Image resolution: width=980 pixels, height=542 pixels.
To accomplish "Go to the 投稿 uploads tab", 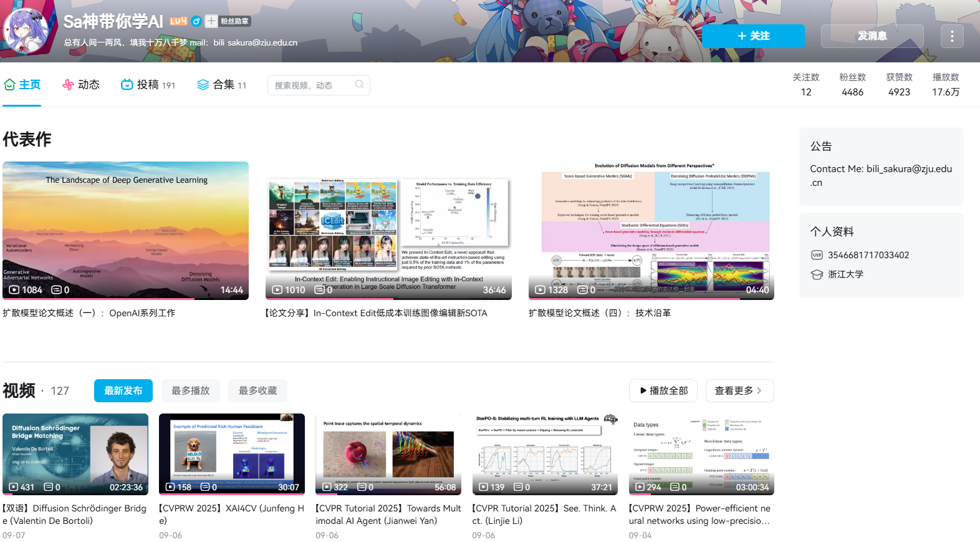I will (148, 85).
